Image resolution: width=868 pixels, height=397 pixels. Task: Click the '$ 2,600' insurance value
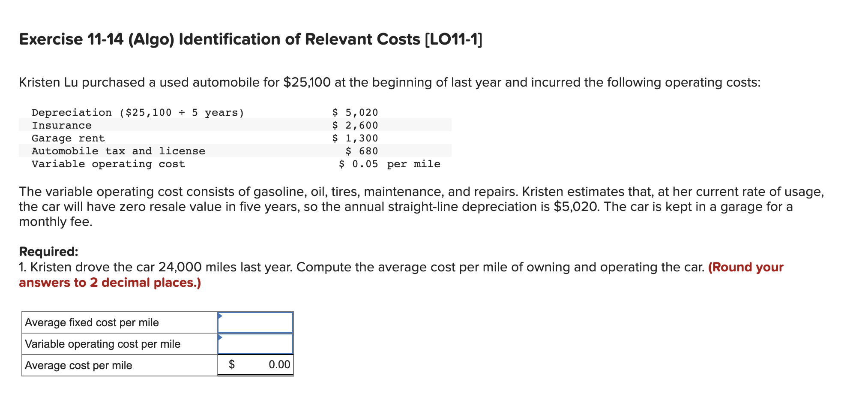(x=355, y=125)
